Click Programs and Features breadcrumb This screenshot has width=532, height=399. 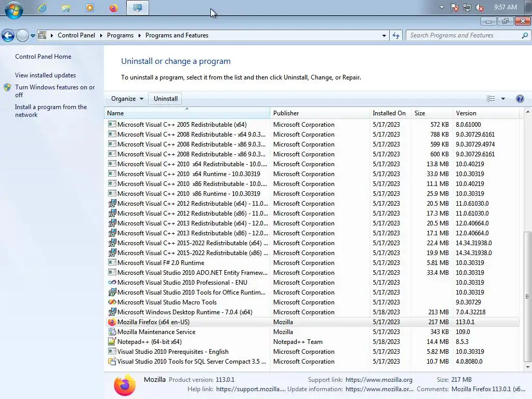(x=177, y=35)
